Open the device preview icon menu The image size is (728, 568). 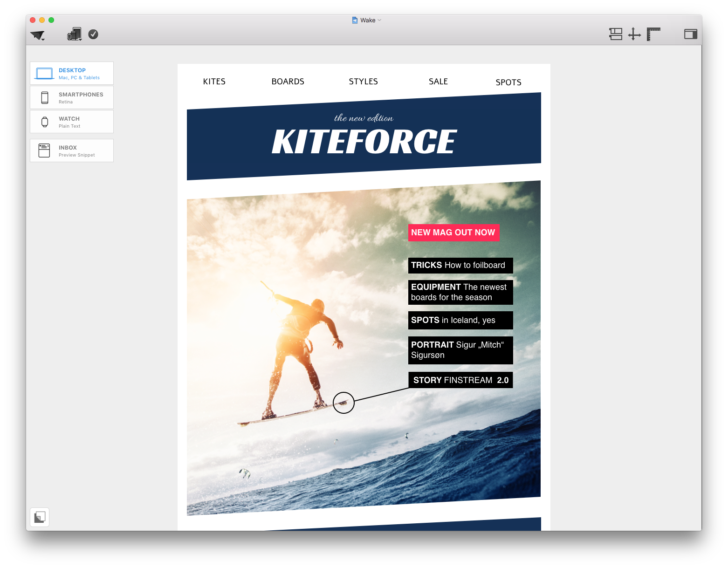pos(75,34)
